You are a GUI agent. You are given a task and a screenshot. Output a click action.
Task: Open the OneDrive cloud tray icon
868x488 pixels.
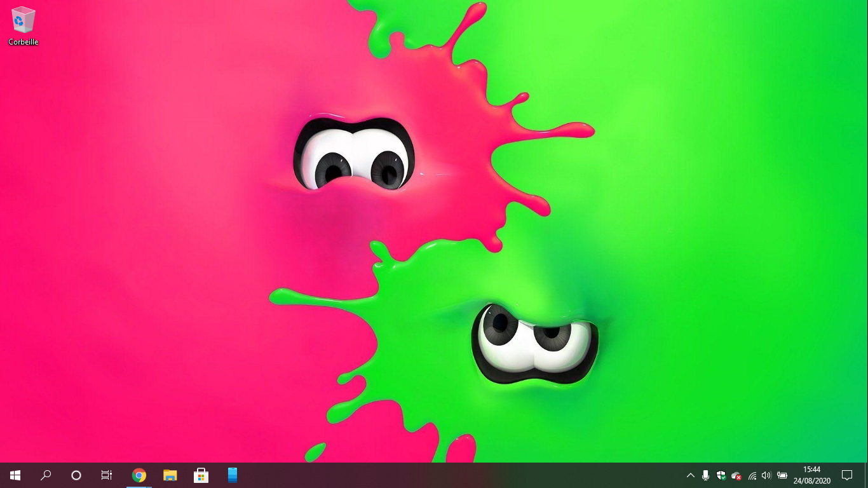point(736,475)
